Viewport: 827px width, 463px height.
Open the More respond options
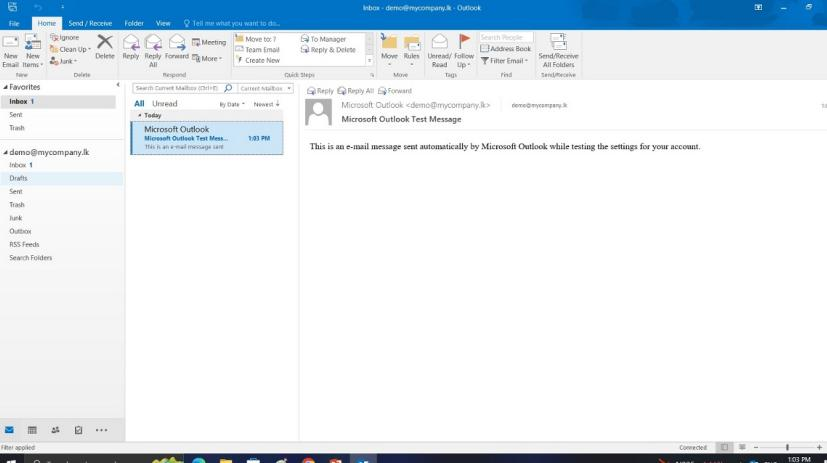tap(207, 59)
